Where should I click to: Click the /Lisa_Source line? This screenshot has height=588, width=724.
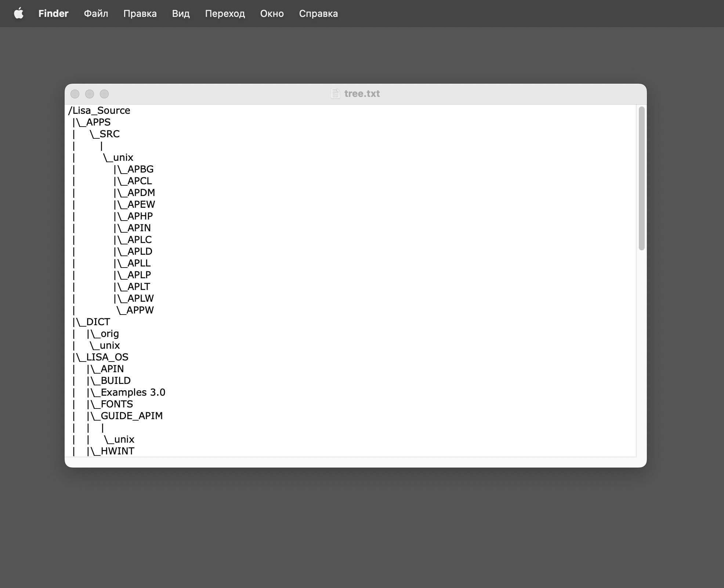tap(99, 110)
